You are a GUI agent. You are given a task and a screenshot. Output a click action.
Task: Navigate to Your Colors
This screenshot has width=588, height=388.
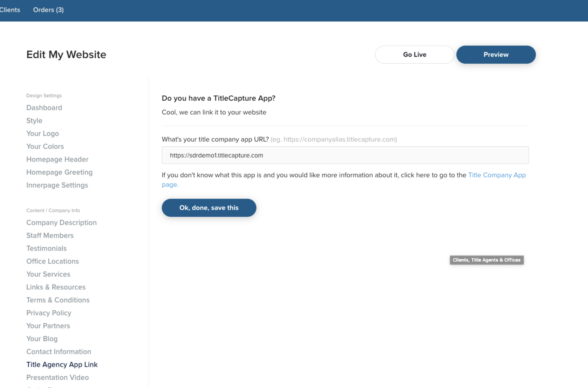45,146
